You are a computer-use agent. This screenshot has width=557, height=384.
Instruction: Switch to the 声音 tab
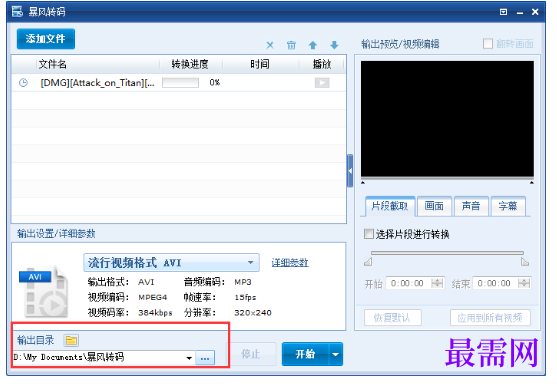[471, 206]
